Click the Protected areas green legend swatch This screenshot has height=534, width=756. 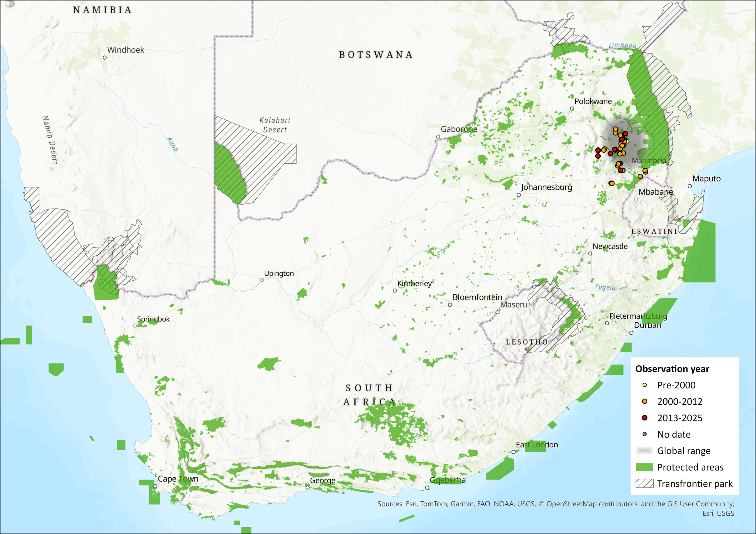coord(644,467)
